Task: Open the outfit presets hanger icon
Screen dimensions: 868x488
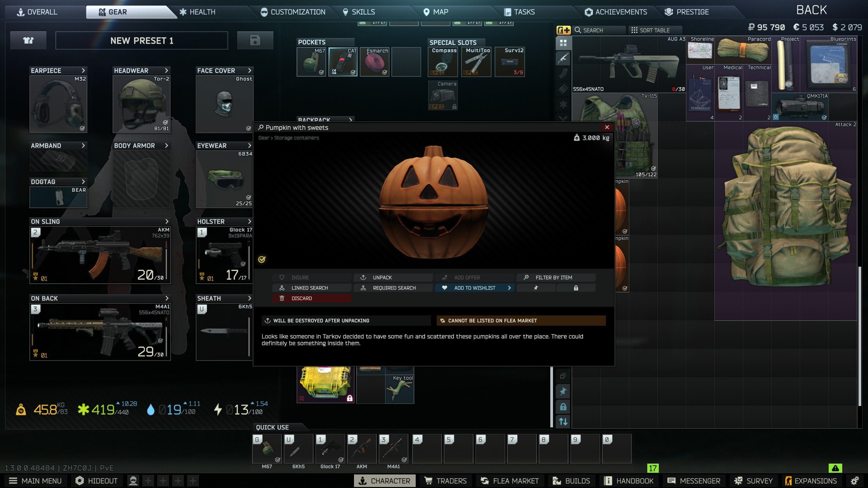Action: (28, 41)
